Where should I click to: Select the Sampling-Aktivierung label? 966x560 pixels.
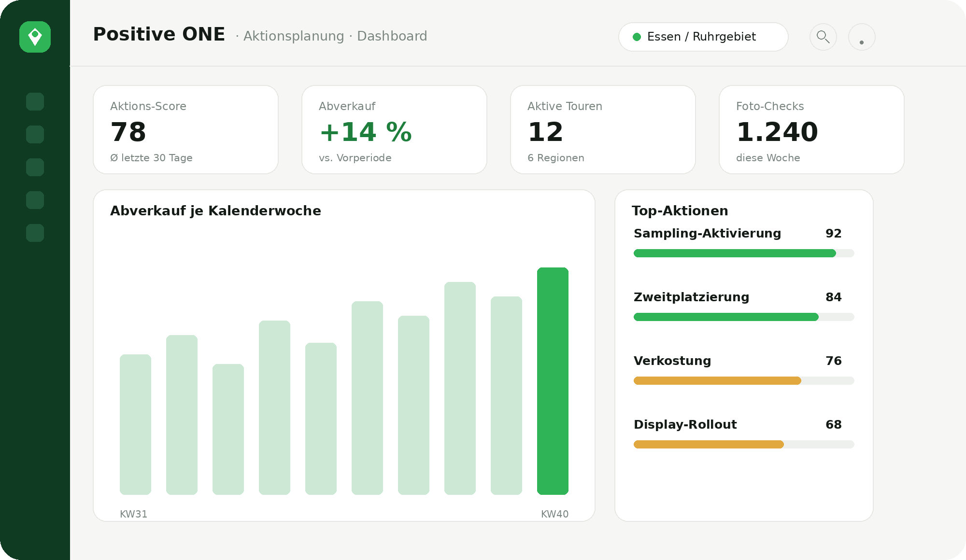(x=707, y=233)
